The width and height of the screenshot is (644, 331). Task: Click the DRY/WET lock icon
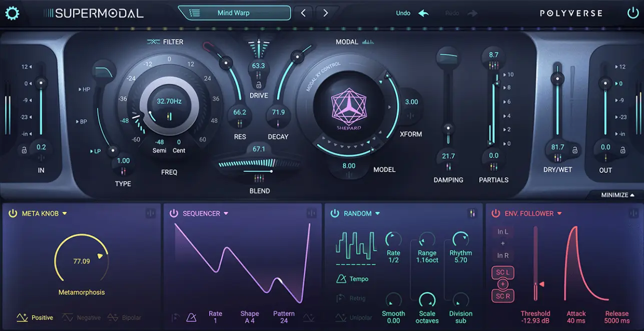pos(575,149)
